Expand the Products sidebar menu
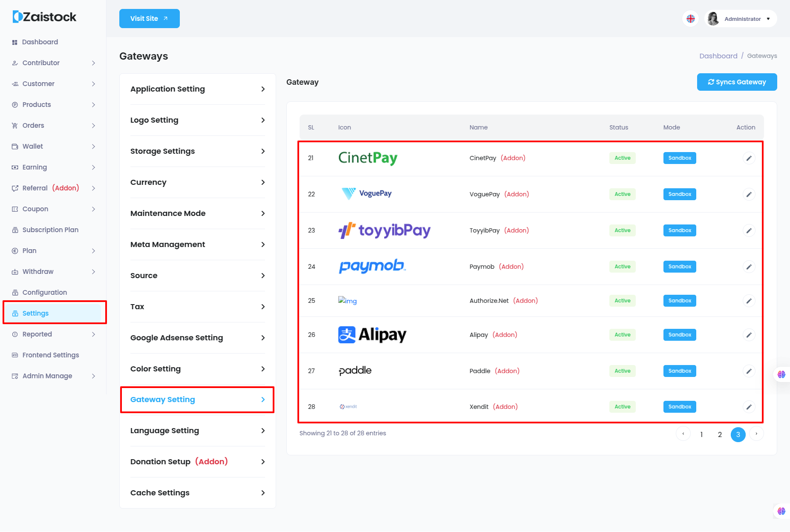This screenshot has width=790, height=532. [53, 105]
